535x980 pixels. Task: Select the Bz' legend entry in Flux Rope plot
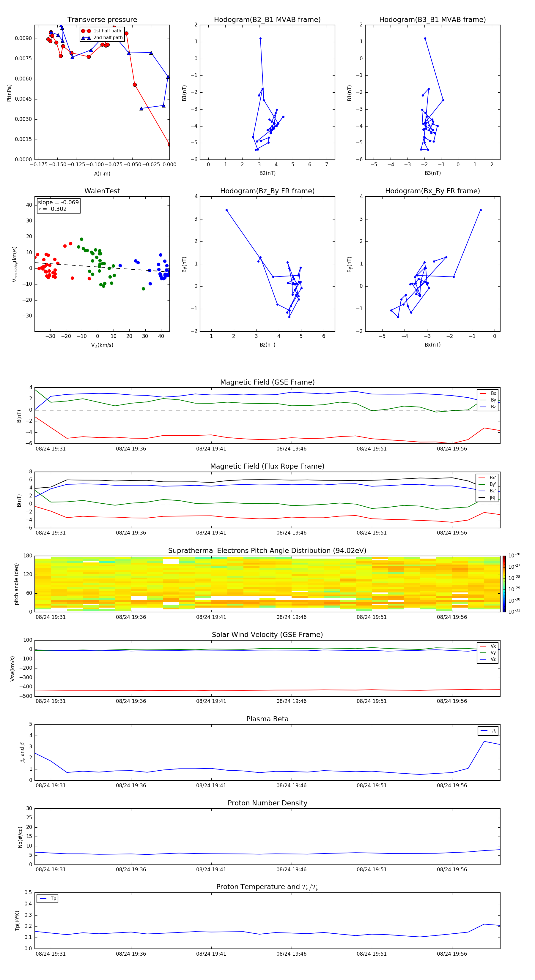[x=487, y=491]
